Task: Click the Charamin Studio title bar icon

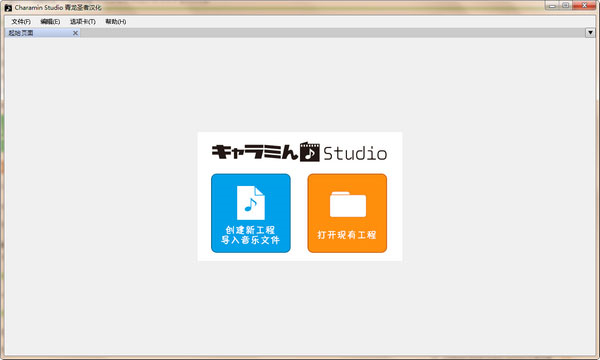Action: 8,8
